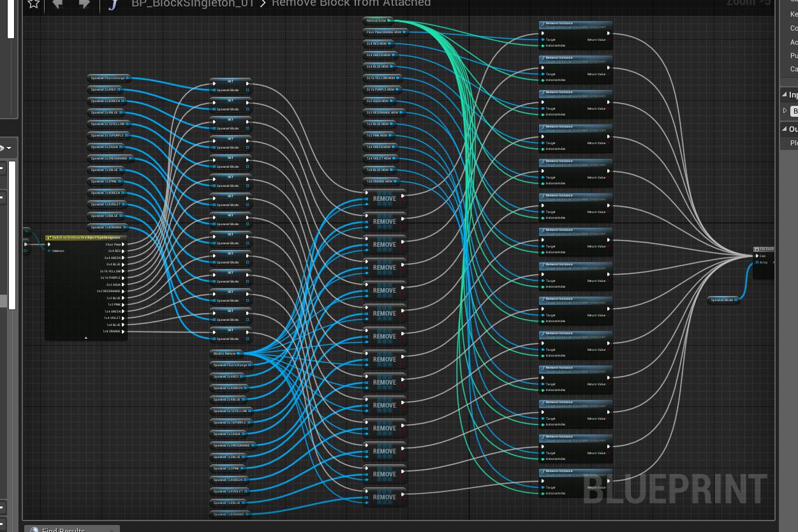The width and height of the screenshot is (798, 532).
Task: Select the 2x4 BLUE HISM variable node
Action: point(378,66)
